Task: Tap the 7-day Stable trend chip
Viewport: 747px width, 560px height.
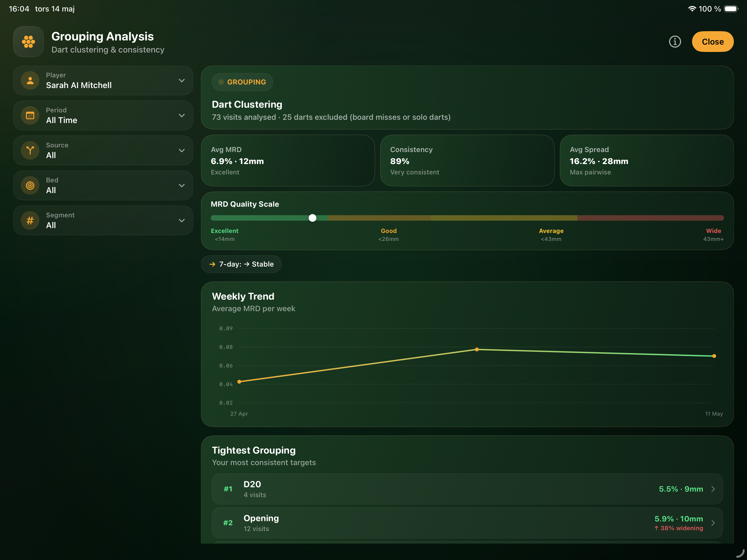Action: tap(241, 264)
